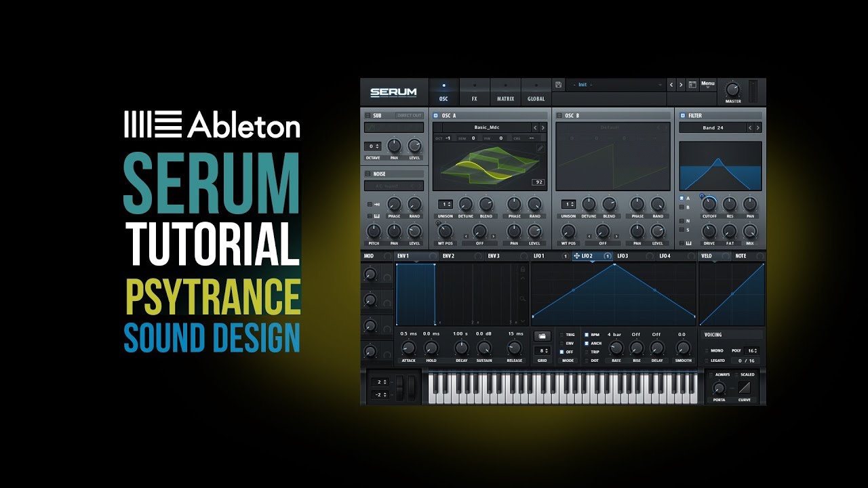This screenshot has width=868, height=488.
Task: Disable the OSC A power checkbox
Action: [x=436, y=116]
